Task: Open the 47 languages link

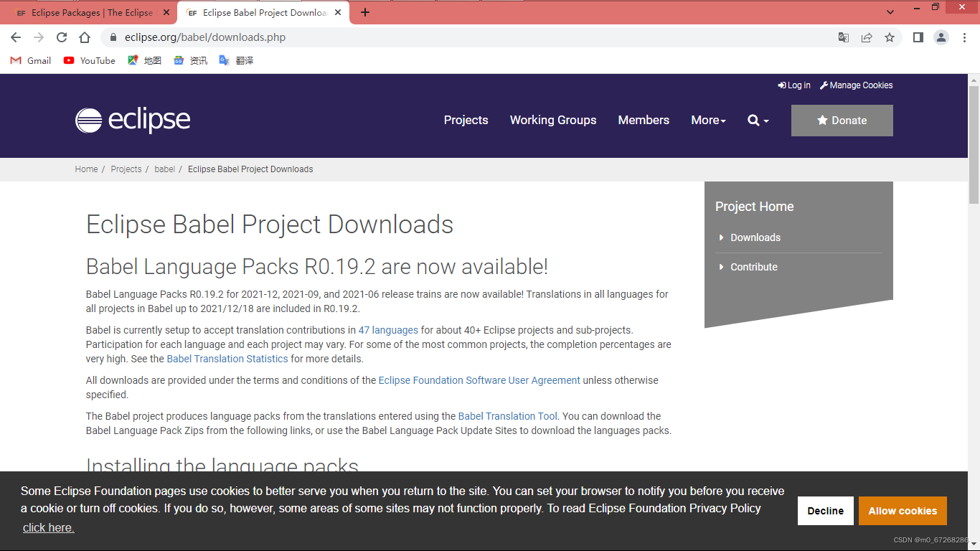Action: click(x=388, y=330)
